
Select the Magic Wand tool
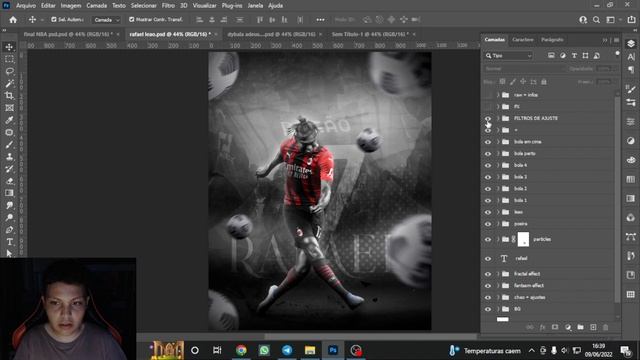click(x=9, y=84)
